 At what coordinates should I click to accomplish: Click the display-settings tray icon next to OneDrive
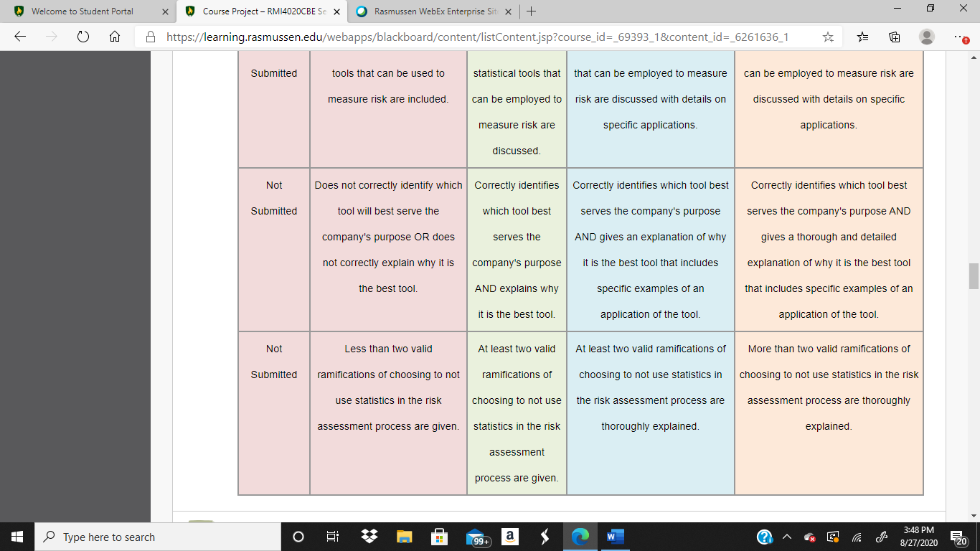(833, 537)
